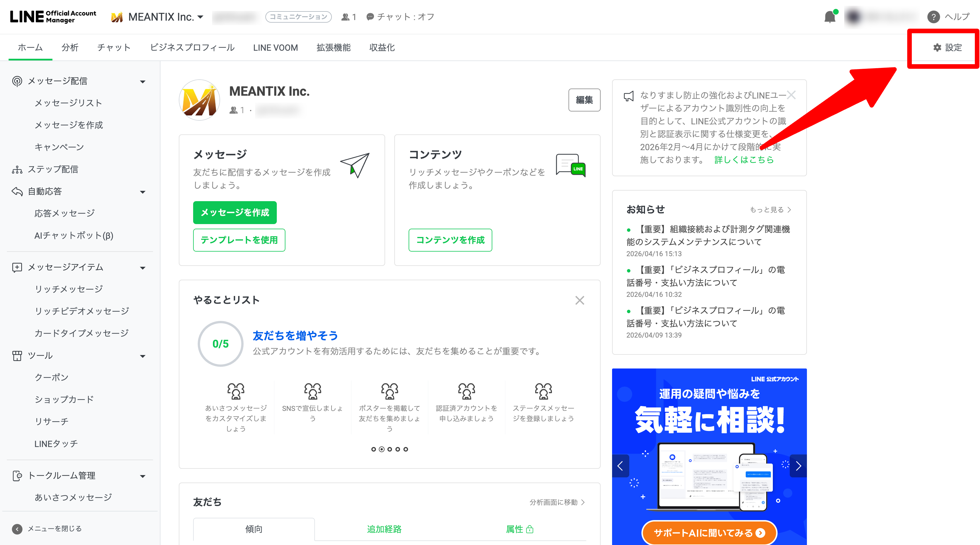Click サポートAIに聞いてみる banner button

tap(709, 532)
